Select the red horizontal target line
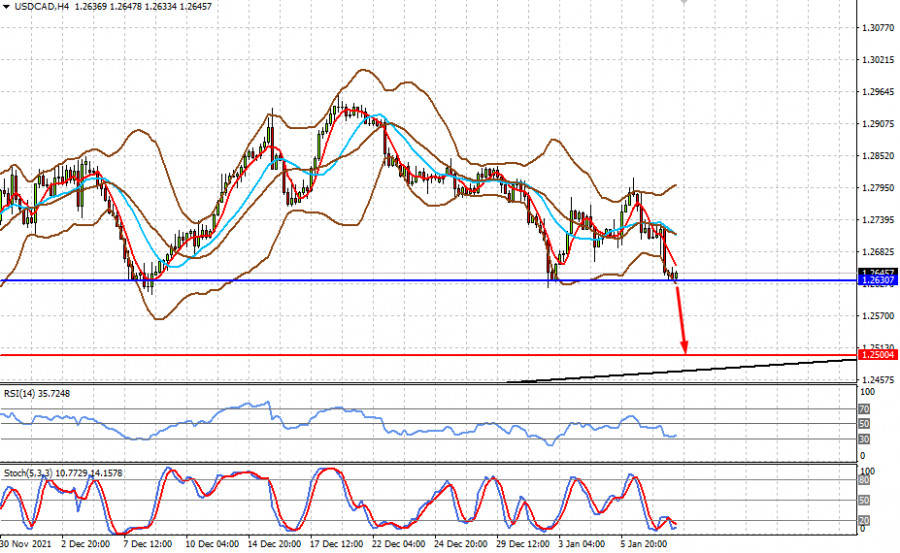 click(x=428, y=355)
